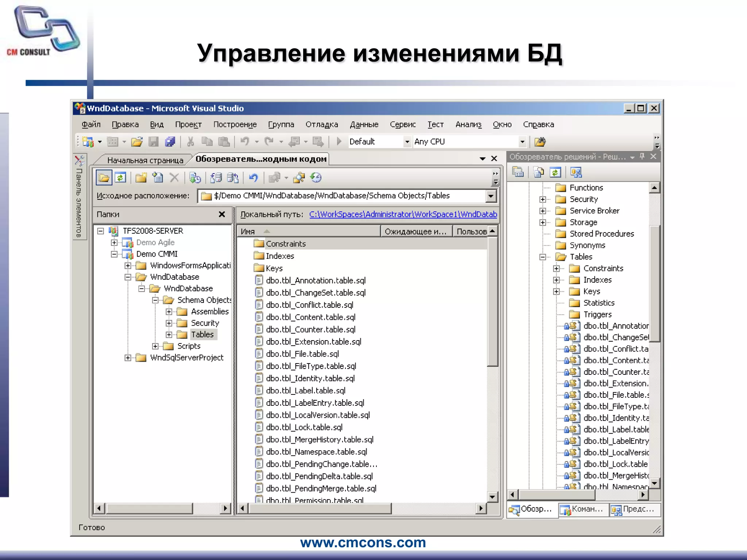Open the Сервис menu

point(403,124)
